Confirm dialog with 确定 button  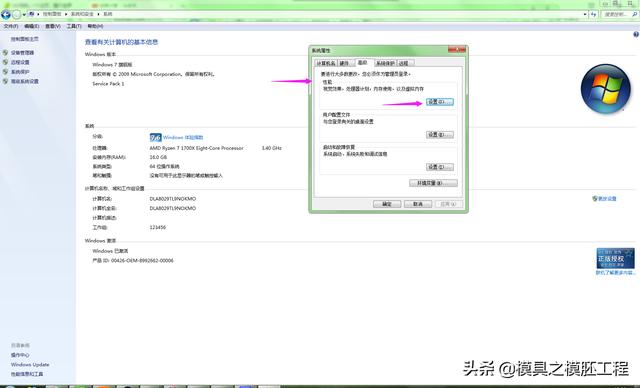(x=387, y=204)
